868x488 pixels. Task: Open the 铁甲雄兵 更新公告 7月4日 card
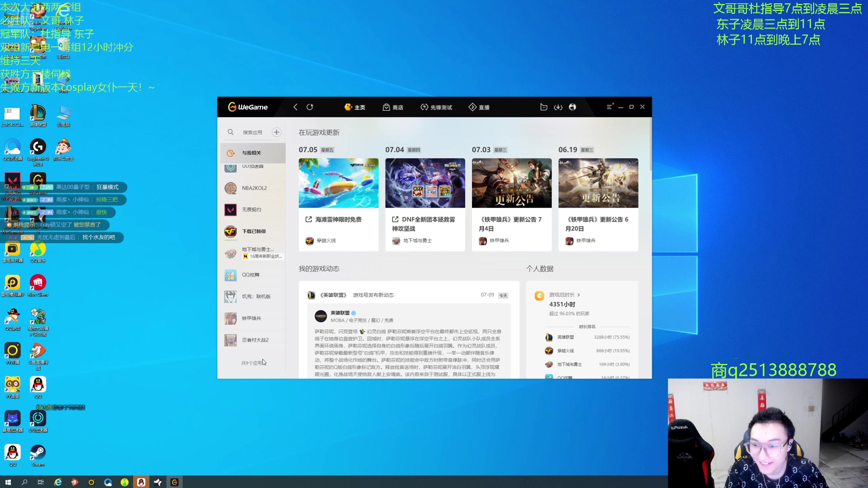pyautogui.click(x=512, y=205)
